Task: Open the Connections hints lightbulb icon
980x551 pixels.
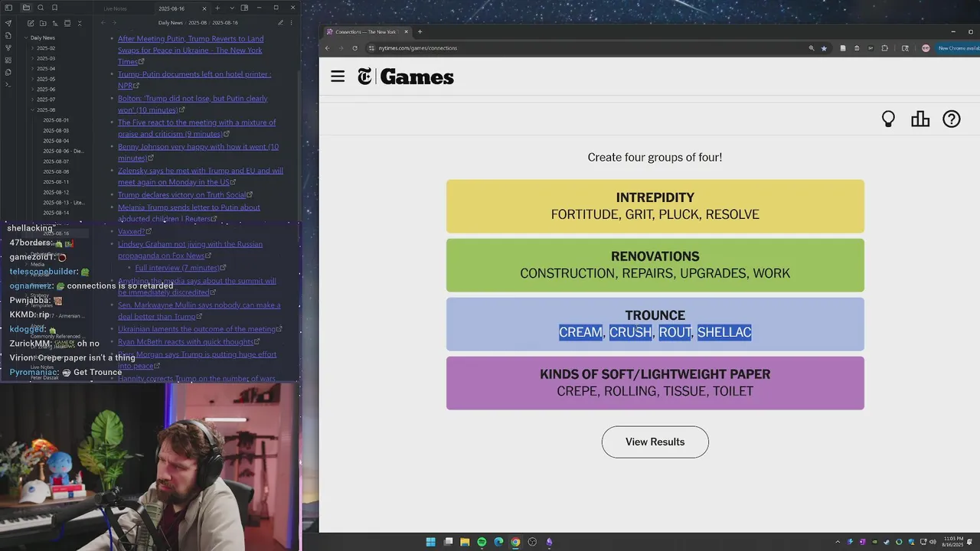Action: [888, 119]
